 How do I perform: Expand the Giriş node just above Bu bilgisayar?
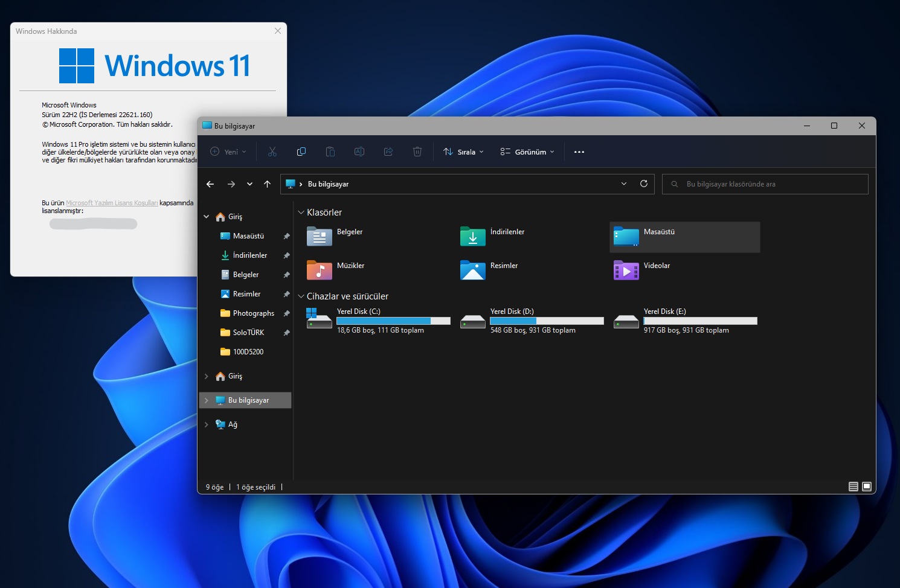coord(207,376)
